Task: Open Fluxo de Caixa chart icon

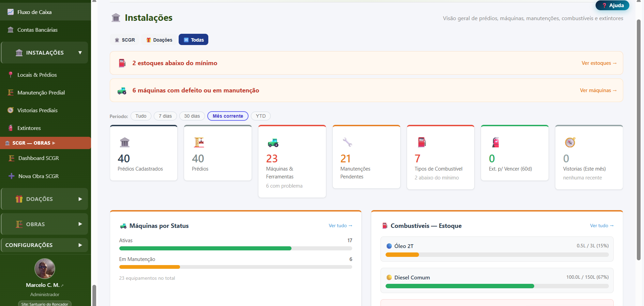Action: [x=11, y=12]
